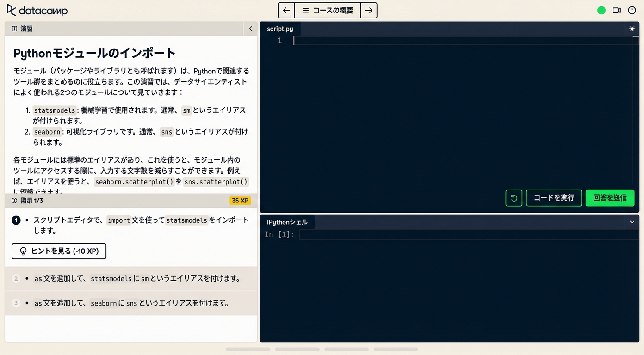Open step 2 statsmodels sm alias instruction
The width and height of the screenshot is (644, 355).
coord(131,279)
